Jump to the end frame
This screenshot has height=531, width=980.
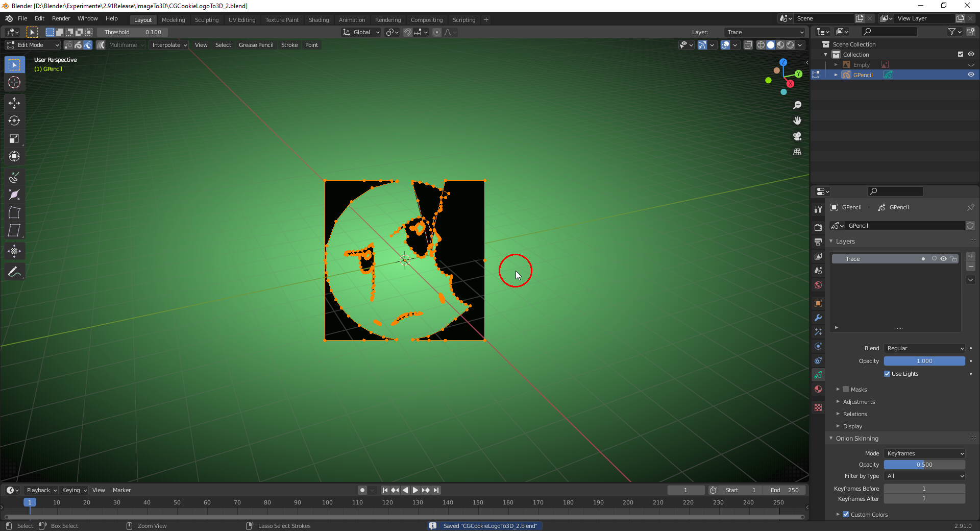click(x=436, y=490)
